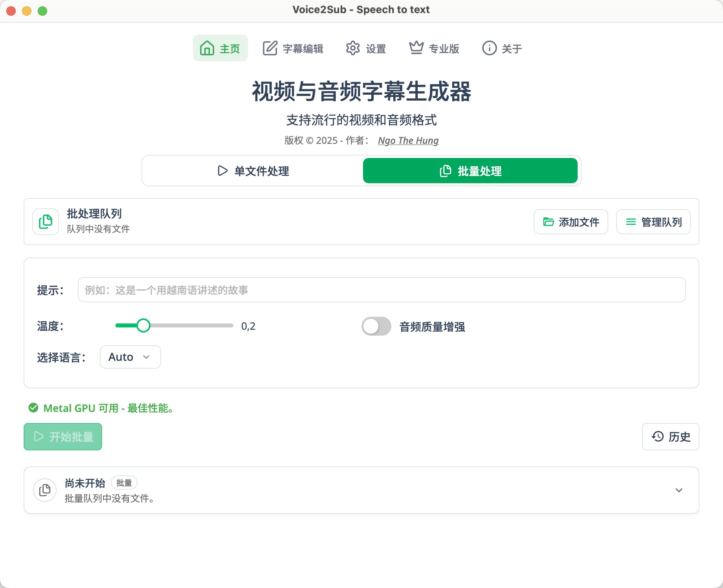
Task: Click the batch queue copy icon beside 批处理队列
Action: [46, 222]
